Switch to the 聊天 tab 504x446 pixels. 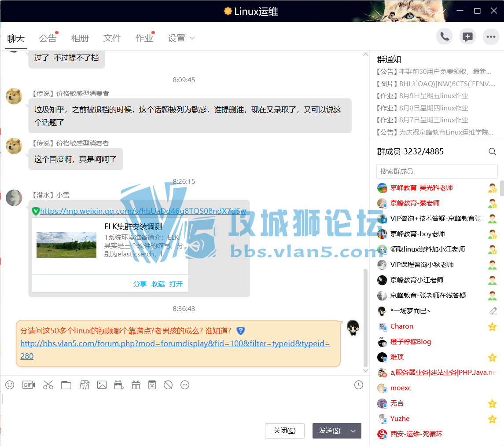[x=16, y=38]
